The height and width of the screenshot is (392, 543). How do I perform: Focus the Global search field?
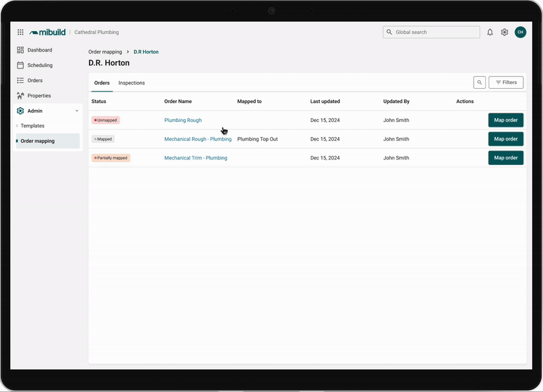(x=431, y=32)
